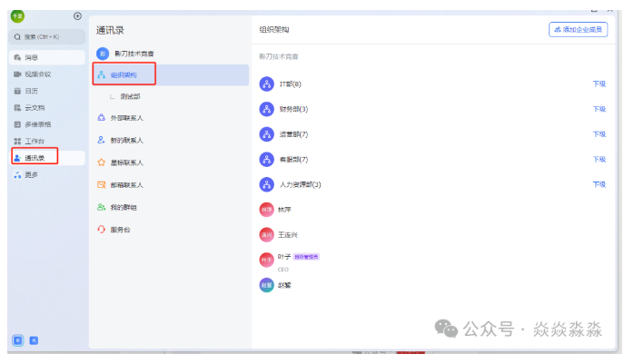Select 通讯录 contacts in the sidebar
This screenshot has width=634, height=364.
coord(47,158)
